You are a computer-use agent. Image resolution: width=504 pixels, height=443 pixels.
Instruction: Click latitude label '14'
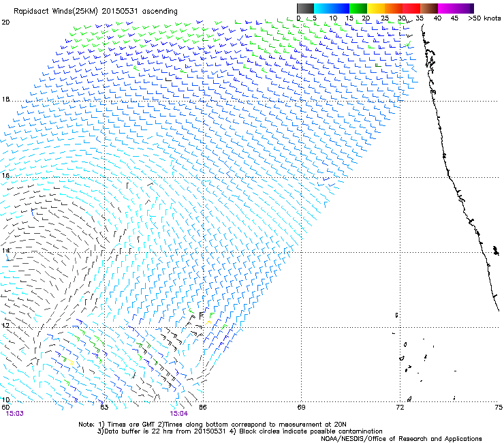tap(5, 251)
